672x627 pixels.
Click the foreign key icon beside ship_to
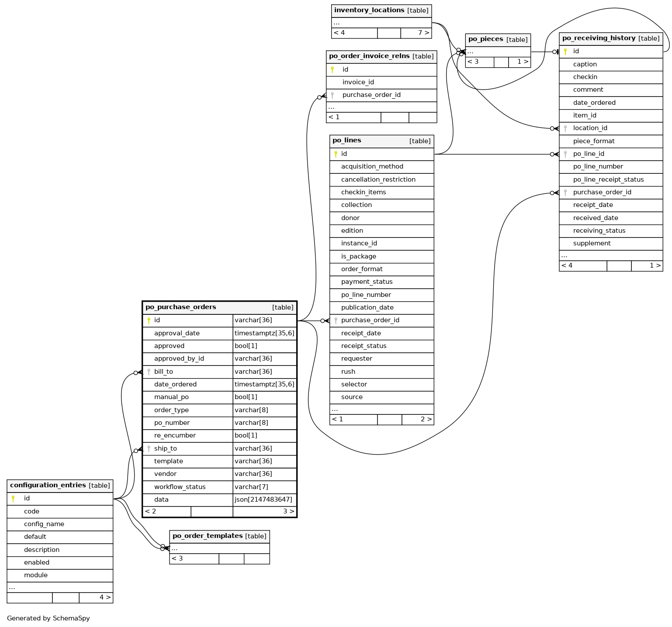(149, 448)
